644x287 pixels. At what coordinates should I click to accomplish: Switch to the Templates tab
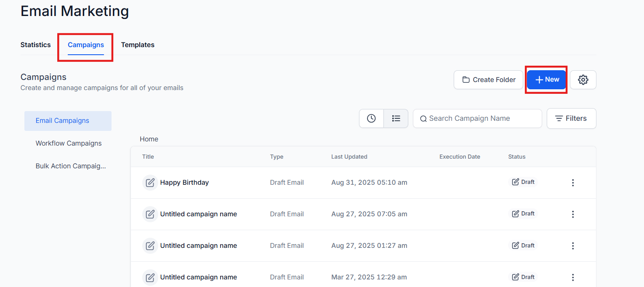coord(138,45)
